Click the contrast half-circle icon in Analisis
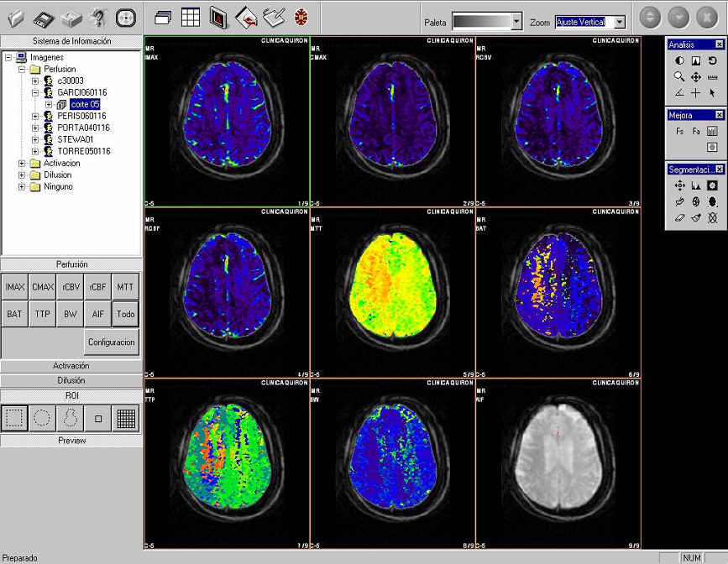The height and width of the screenshot is (564, 728). (679, 60)
